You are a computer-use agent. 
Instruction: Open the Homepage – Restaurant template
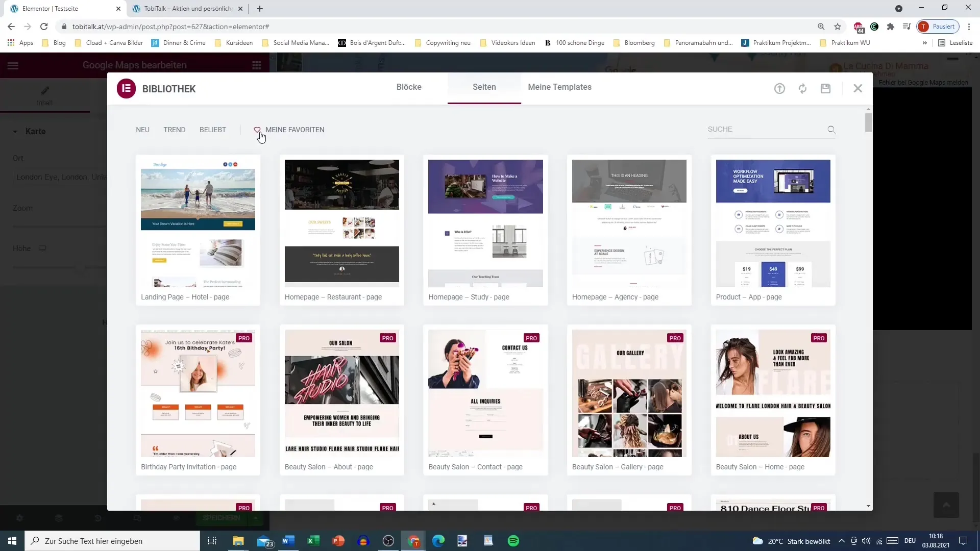coord(341,230)
